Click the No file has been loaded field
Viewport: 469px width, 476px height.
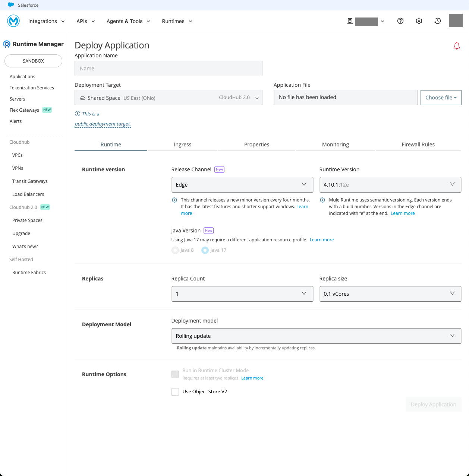click(x=346, y=97)
